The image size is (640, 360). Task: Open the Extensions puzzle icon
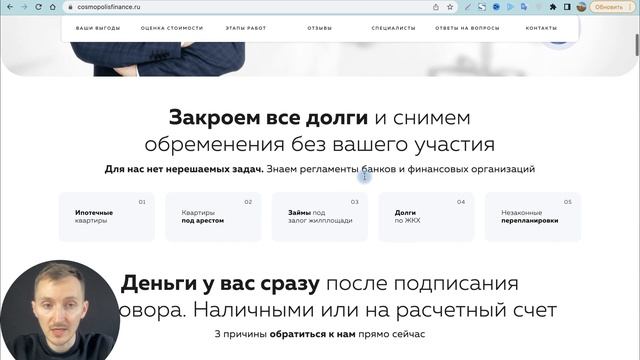coord(553,7)
